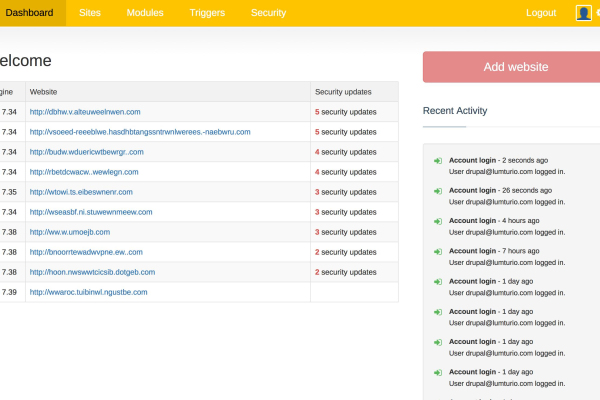
Task: Open the hoon.rwswwtcicsib.dotgeb.com link
Action: click(x=92, y=272)
